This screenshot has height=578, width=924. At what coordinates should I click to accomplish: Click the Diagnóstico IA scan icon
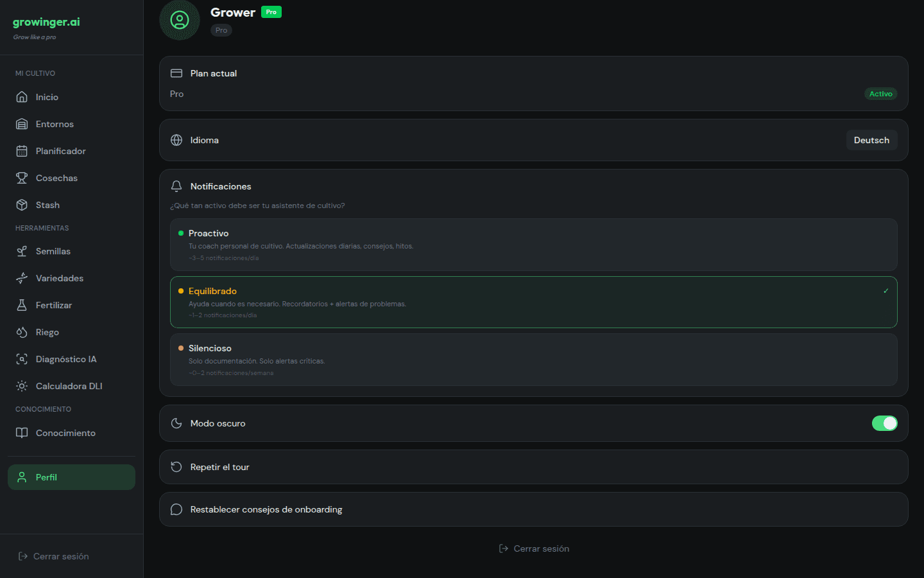(22, 359)
